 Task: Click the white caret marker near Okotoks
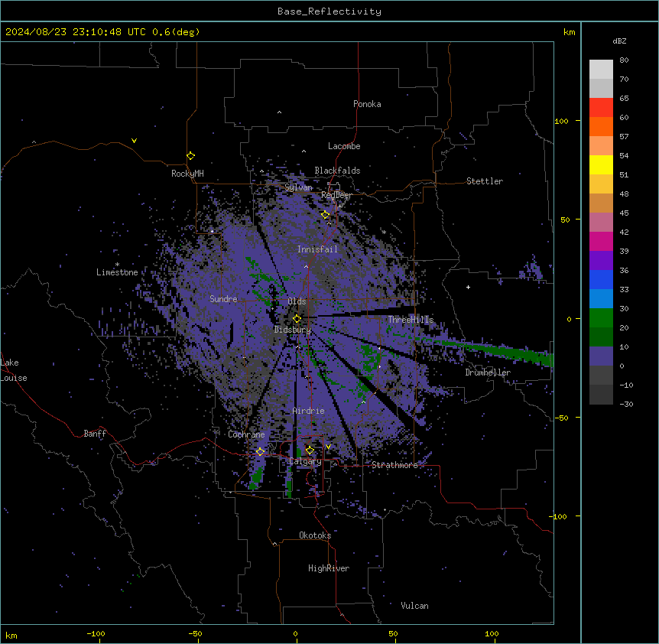274,544
